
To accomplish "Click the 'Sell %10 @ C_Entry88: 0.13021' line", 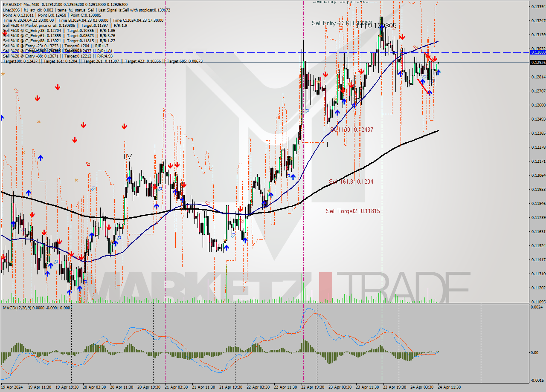I will click(x=59, y=40).
